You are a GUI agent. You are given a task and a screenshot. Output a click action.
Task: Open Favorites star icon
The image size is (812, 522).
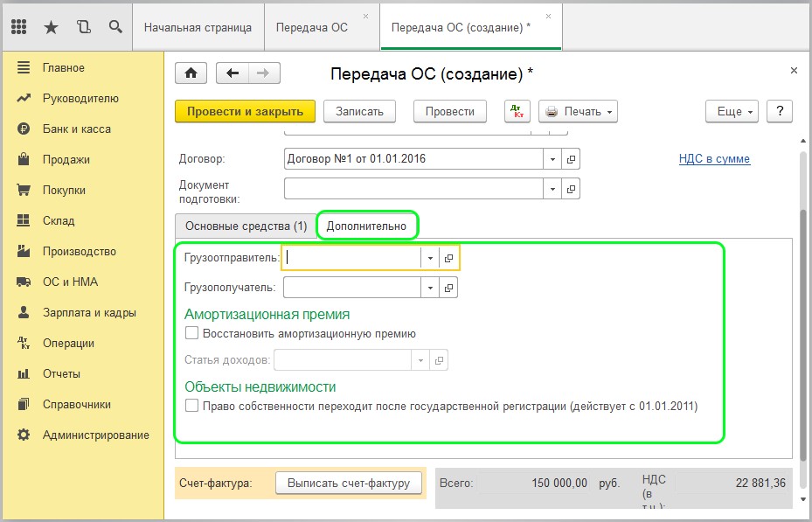tap(51, 27)
